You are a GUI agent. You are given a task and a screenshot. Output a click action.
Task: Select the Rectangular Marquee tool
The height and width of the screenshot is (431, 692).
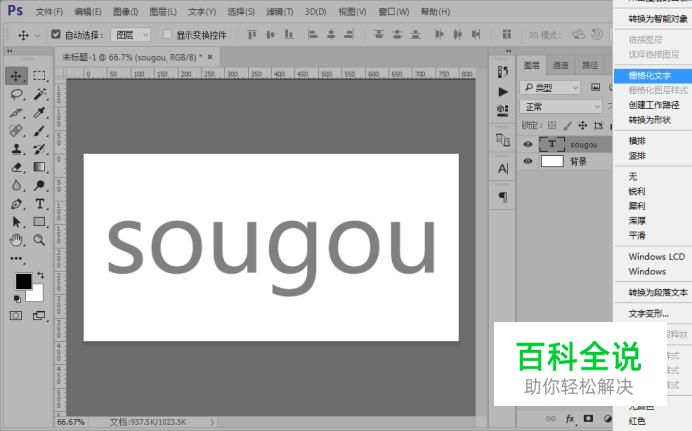point(39,76)
